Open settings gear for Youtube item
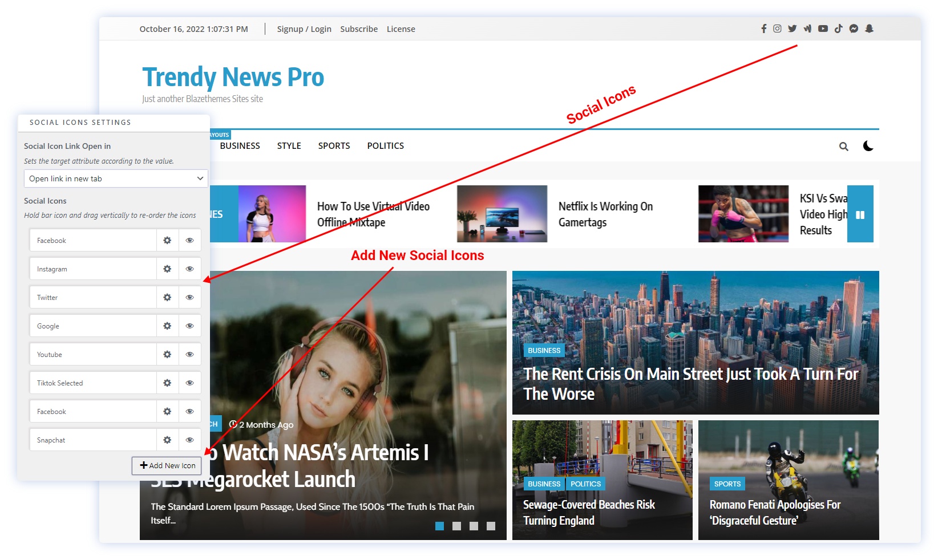The width and height of the screenshot is (938, 560). pyautogui.click(x=167, y=355)
